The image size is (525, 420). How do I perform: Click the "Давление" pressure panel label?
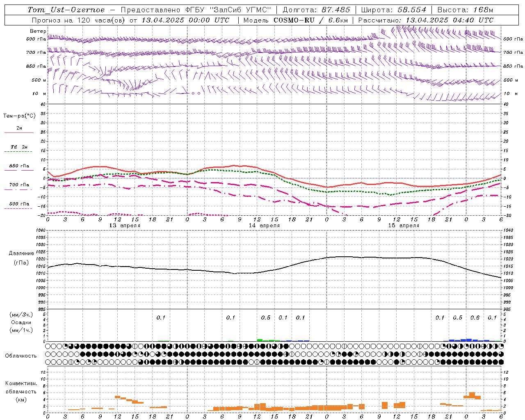tap(21, 253)
